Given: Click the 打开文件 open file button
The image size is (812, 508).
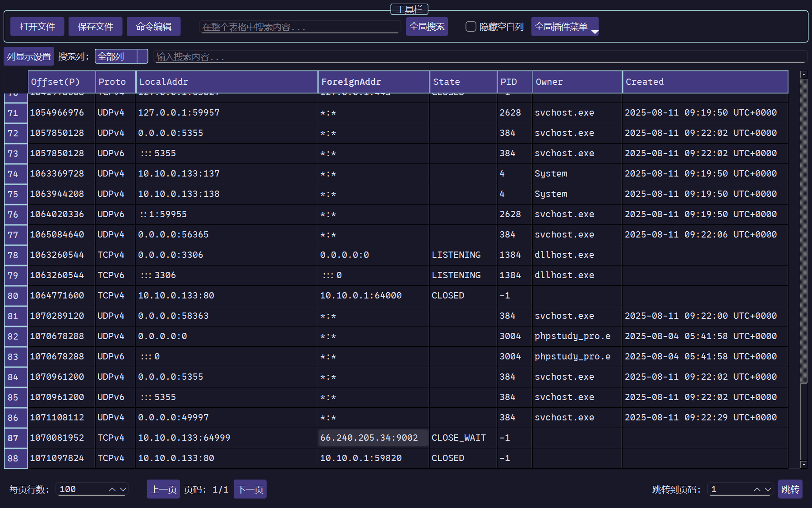Looking at the screenshot, I should click(37, 27).
